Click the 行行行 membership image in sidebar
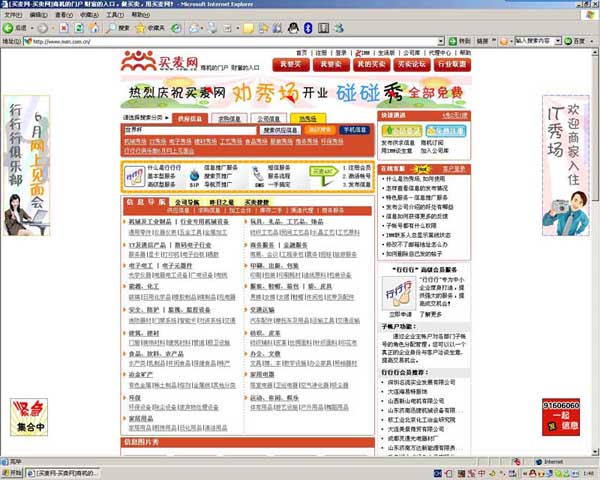The height and width of the screenshot is (480, 600). 399,293
